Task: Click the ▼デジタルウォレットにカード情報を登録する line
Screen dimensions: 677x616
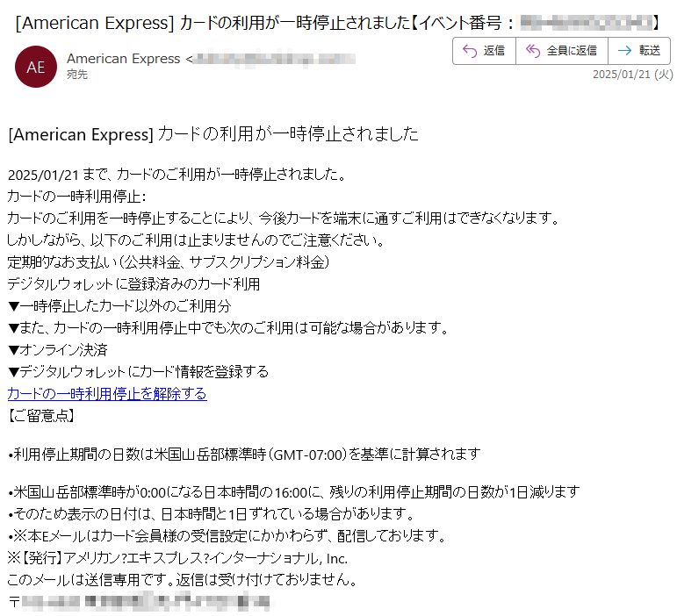Action: (138, 371)
